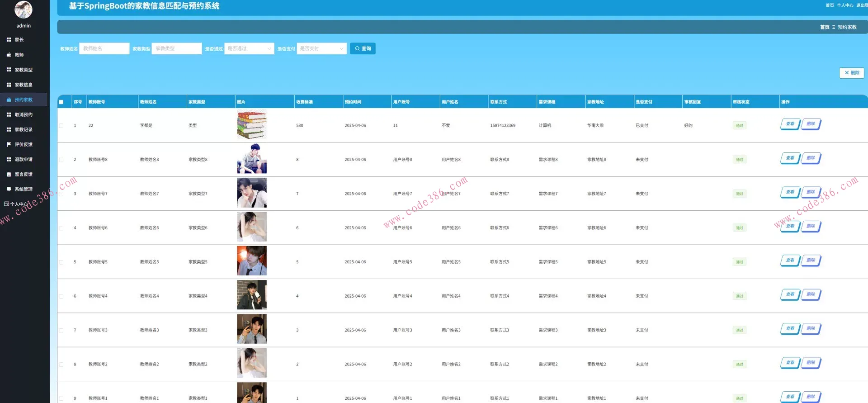Open 系统管理 in the sidebar
The height and width of the screenshot is (403, 868).
24,189
